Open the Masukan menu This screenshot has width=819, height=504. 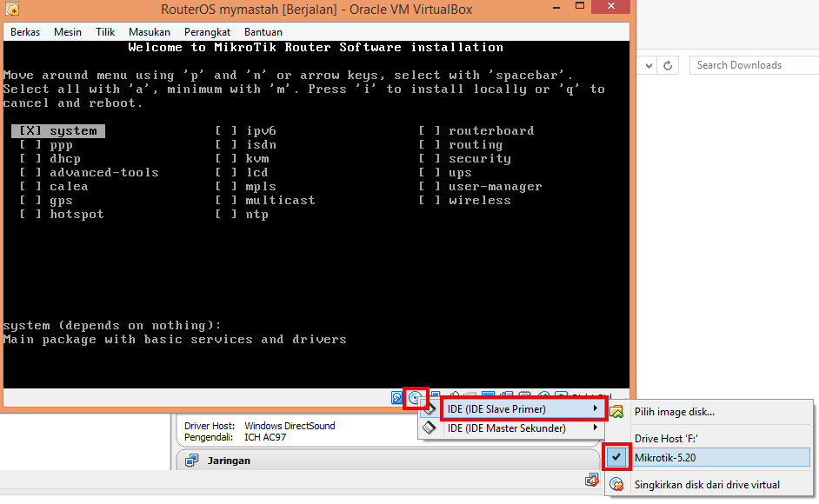coord(150,32)
